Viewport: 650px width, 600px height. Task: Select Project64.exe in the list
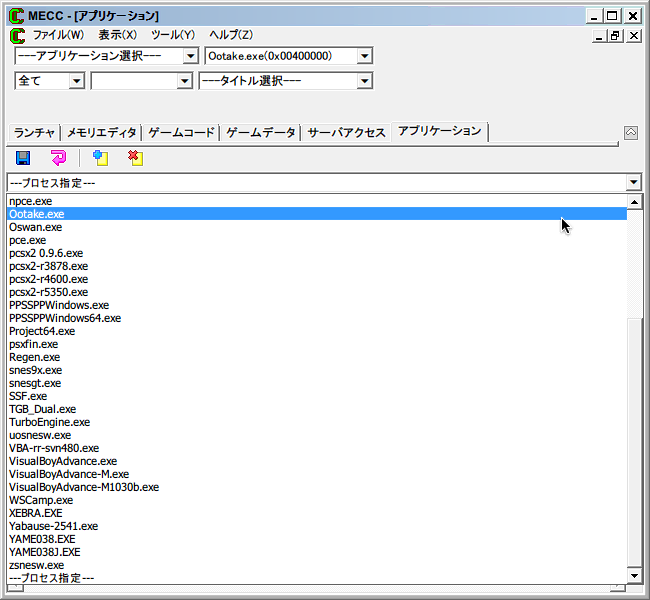click(317, 331)
